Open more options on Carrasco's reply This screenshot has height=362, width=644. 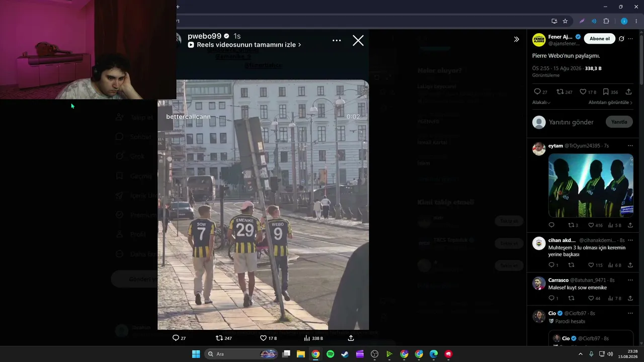630,280
